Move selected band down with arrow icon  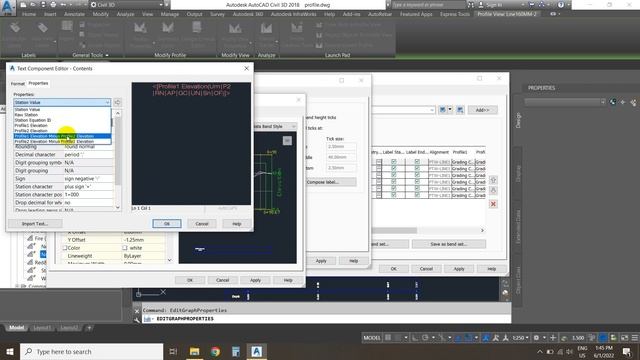pos(493,190)
